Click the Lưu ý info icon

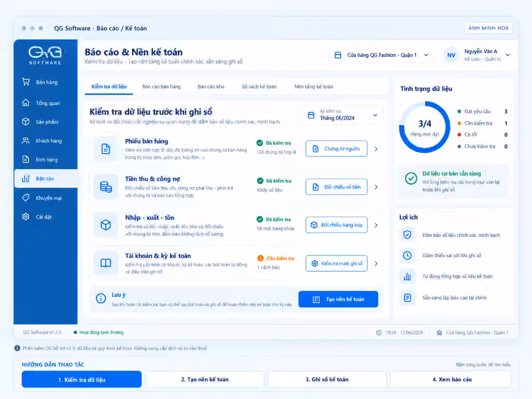coord(101,299)
